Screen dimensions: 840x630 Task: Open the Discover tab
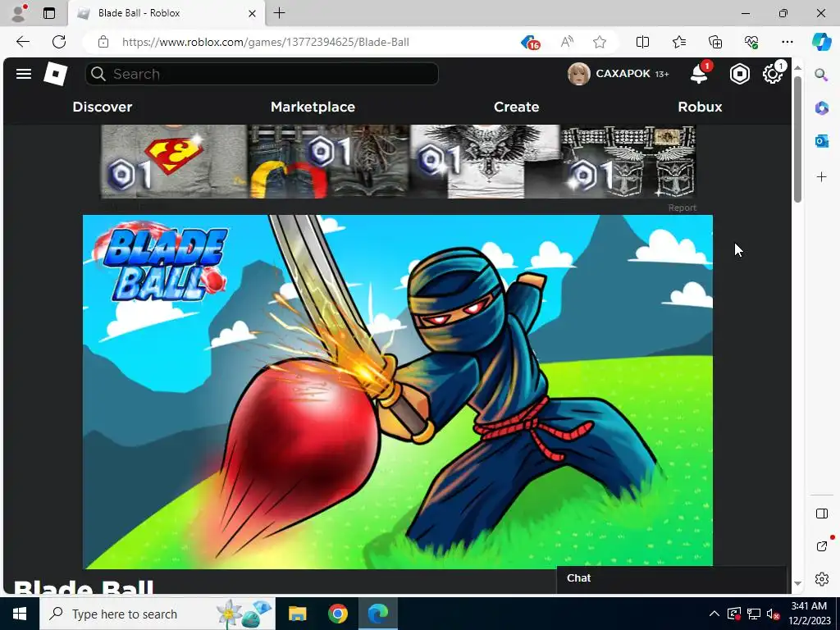(103, 107)
